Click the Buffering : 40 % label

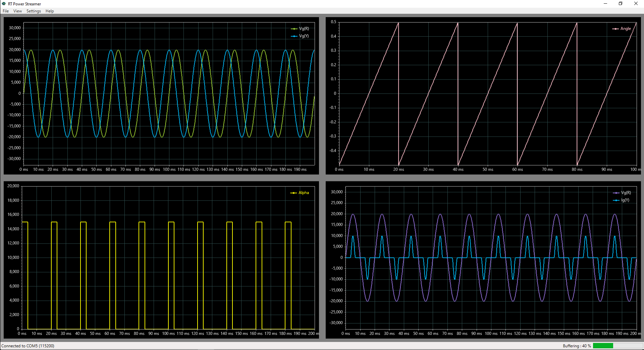577,346
